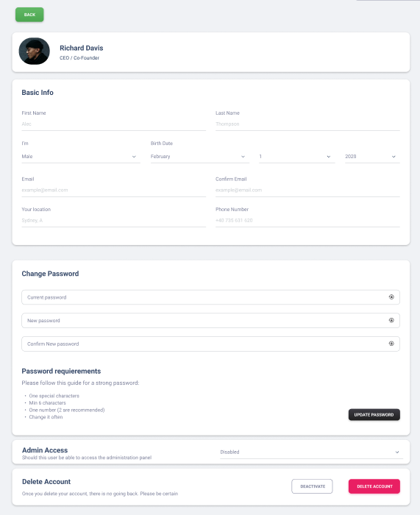This screenshot has height=515, width=420.
Task: Open the birth year dropdown 2020
Action: point(372,156)
